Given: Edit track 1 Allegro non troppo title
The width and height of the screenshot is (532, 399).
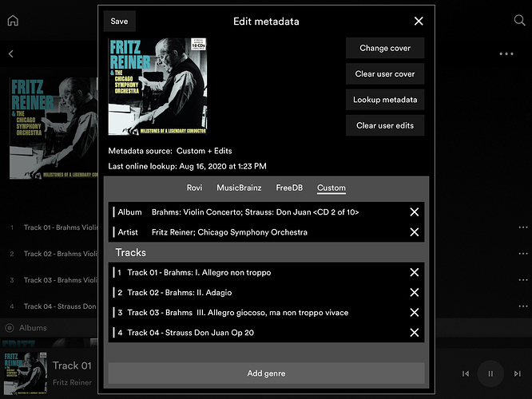Looking at the screenshot, I should click(199, 273).
